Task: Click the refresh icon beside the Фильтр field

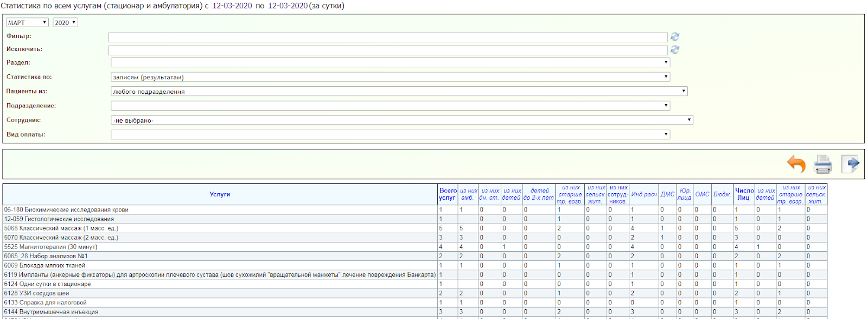Action: pyautogui.click(x=675, y=36)
